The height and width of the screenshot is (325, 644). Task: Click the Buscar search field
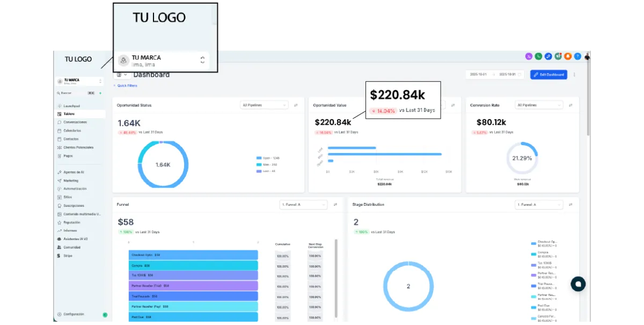(x=76, y=93)
